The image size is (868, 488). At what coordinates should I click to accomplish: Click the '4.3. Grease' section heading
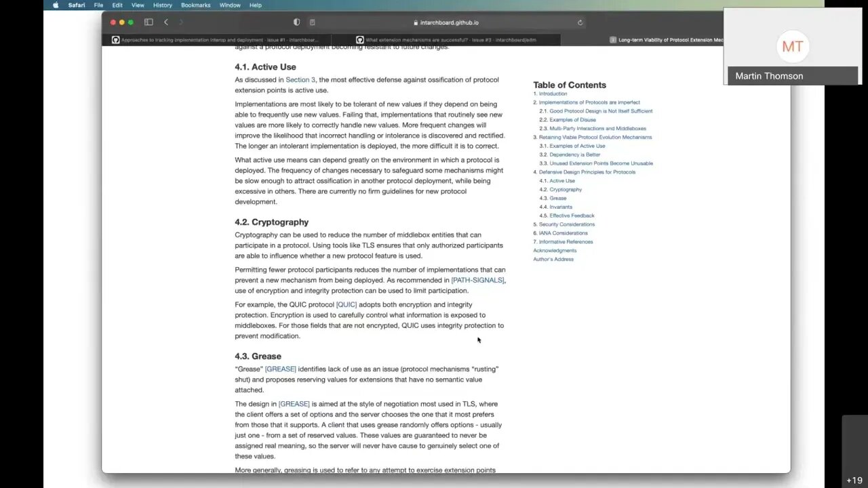[258, 357]
